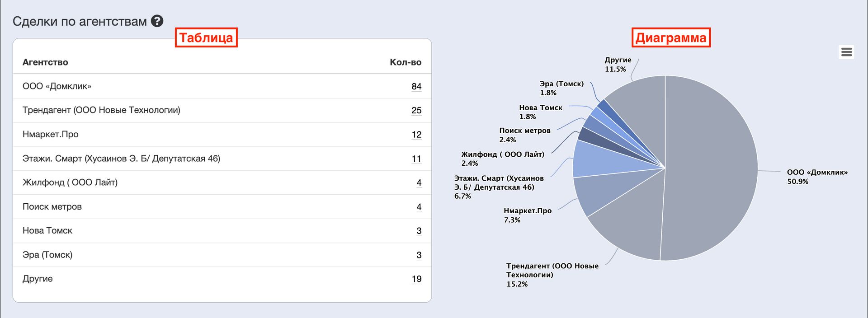Viewport: 868px width, 318px height.
Task: Click the Другие 11.5% chart label
Action: click(x=618, y=64)
